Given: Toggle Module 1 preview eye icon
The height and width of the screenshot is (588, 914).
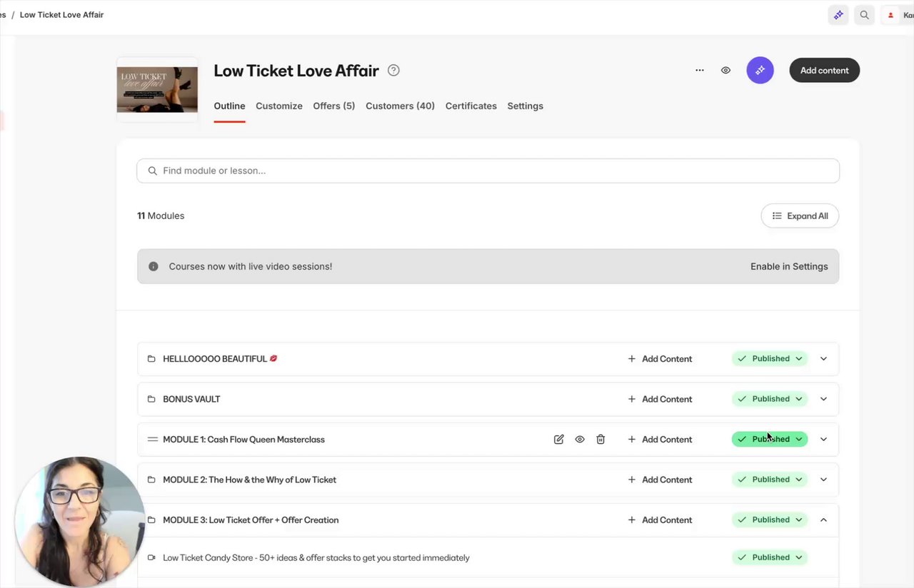Looking at the screenshot, I should [580, 440].
